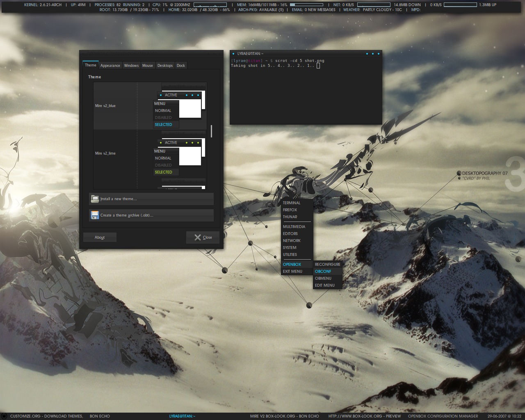The width and height of the screenshot is (525, 420).
Task: Switch to Openbox Configuration Manager taskbar entry
Action: (x=443, y=416)
